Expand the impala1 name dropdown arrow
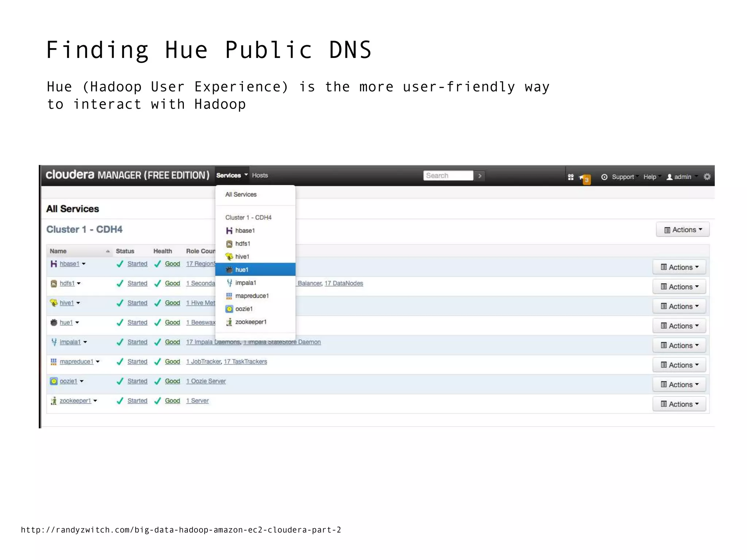Image resolution: width=747 pixels, height=560 pixels. pyautogui.click(x=85, y=342)
